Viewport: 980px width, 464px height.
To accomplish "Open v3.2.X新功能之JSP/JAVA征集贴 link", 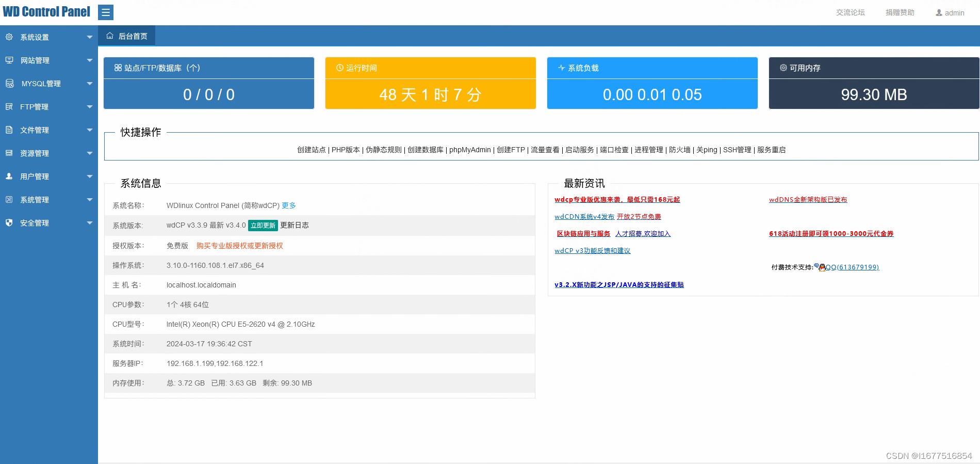I will pyautogui.click(x=619, y=285).
